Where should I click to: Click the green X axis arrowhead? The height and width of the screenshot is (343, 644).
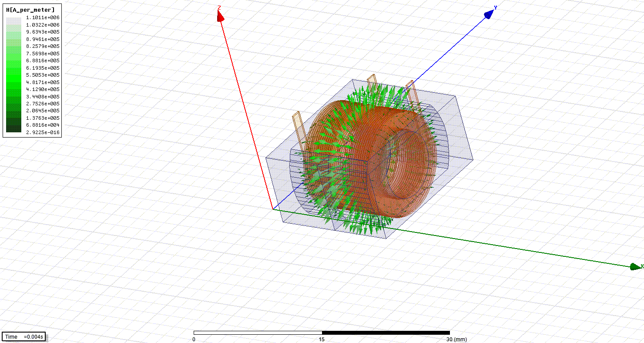pos(636,266)
